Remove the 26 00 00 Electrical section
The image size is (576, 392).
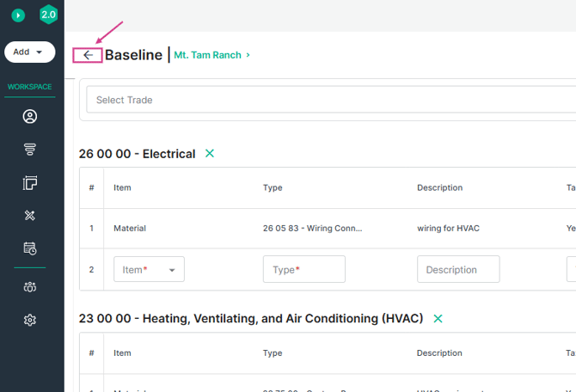click(210, 153)
